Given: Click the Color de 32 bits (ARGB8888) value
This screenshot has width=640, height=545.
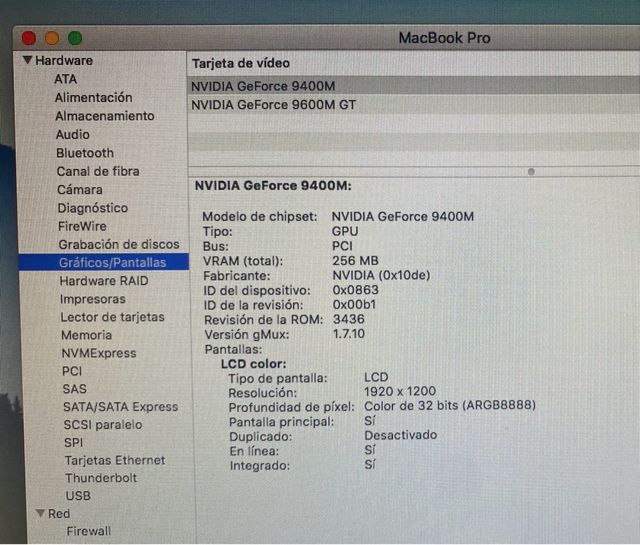Looking at the screenshot, I should coord(450,406).
